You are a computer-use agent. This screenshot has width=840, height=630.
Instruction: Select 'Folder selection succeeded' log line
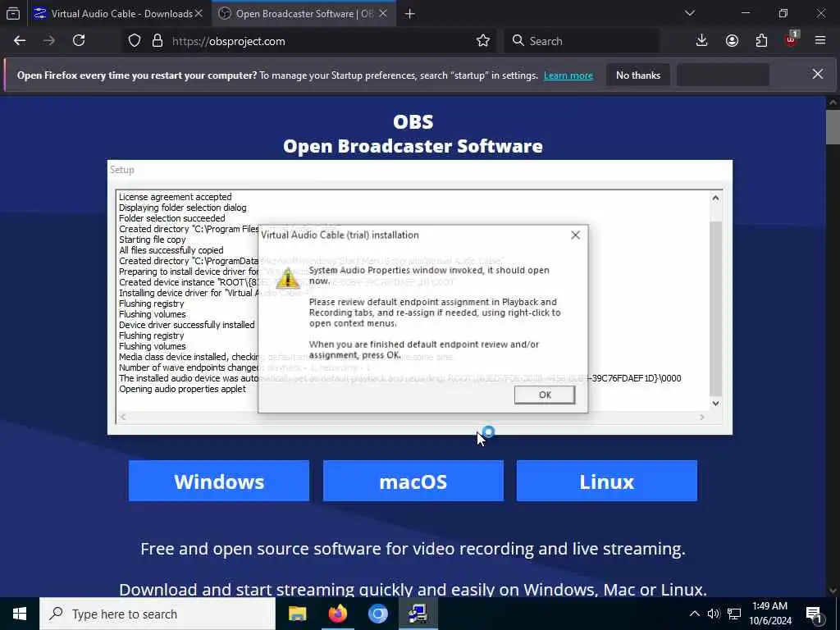pos(172,218)
